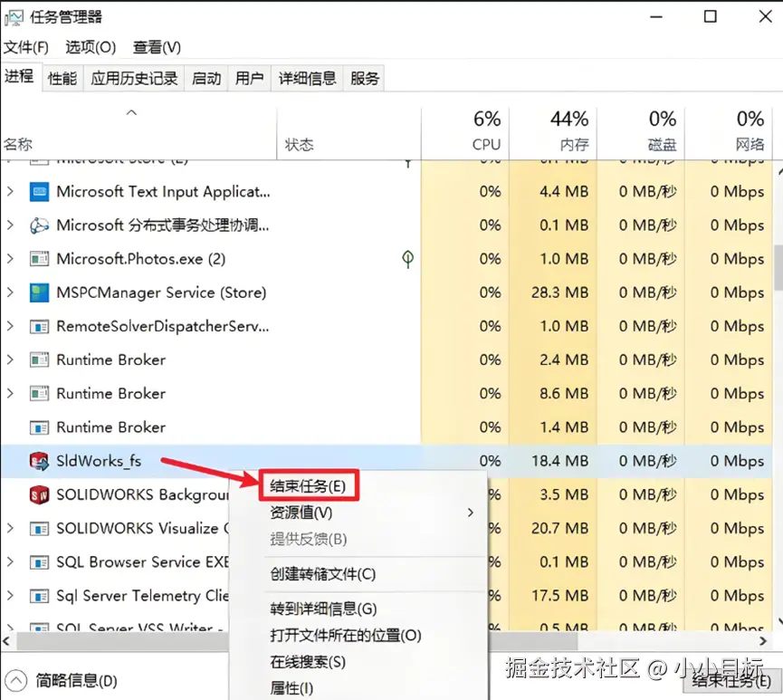Choose 在线搜索(S) from the context menu
This screenshot has height=700, width=783.
point(308,662)
